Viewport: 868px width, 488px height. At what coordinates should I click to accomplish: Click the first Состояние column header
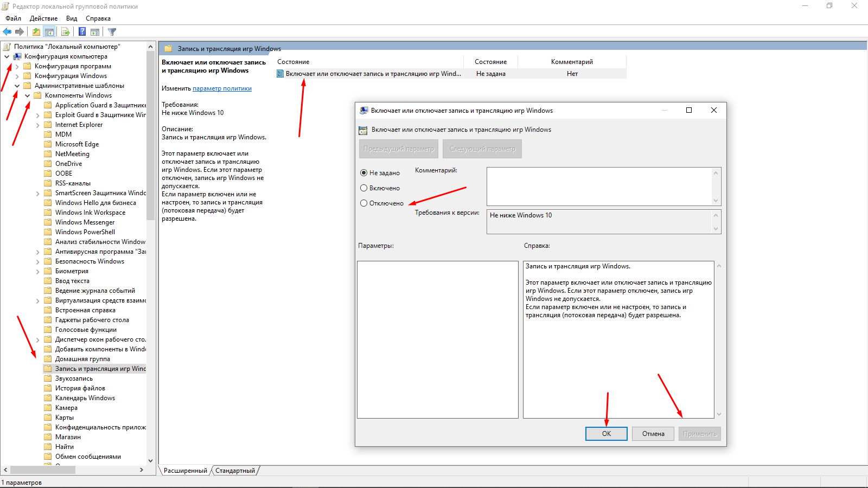[x=370, y=62]
